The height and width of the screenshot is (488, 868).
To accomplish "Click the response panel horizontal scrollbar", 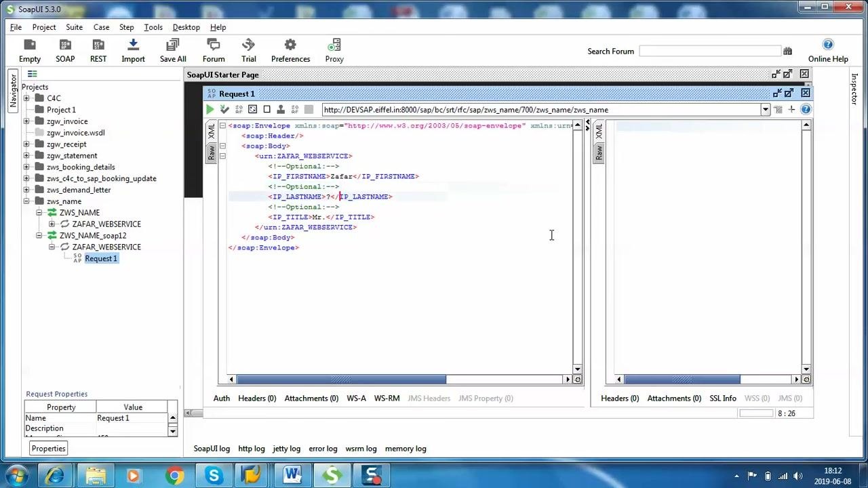I will [x=682, y=380].
